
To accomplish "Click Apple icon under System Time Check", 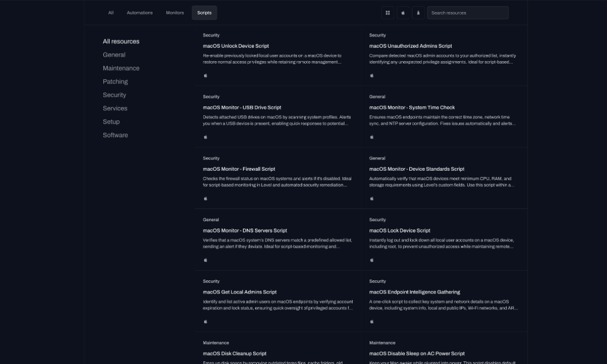I will tap(372, 137).
